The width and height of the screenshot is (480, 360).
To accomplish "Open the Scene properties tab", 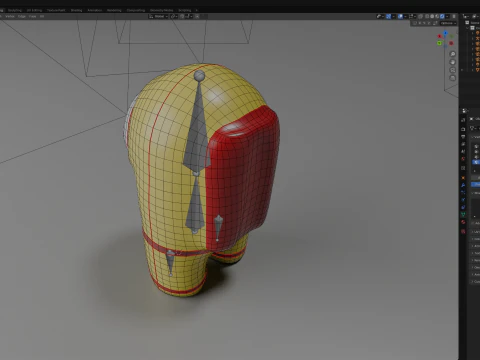I will pos(463,151).
